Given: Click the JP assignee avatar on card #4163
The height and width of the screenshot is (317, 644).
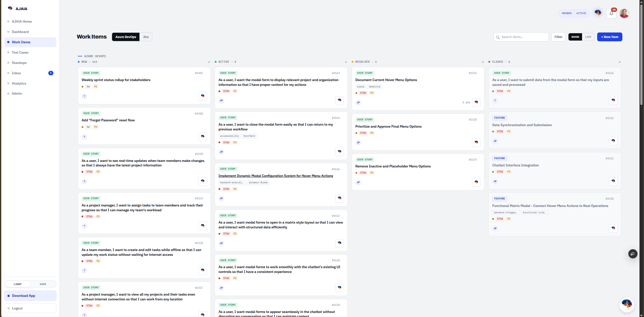Looking at the screenshot, I should 221,100.
